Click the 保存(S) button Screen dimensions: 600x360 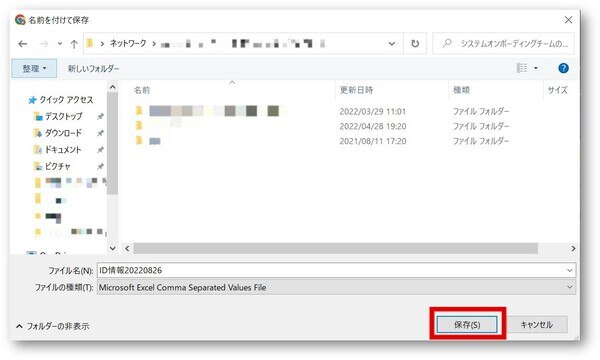click(467, 325)
